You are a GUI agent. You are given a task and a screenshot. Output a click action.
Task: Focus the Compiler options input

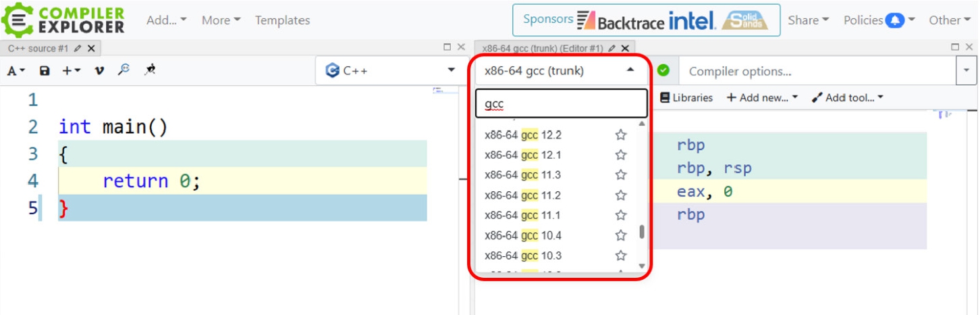click(x=817, y=70)
